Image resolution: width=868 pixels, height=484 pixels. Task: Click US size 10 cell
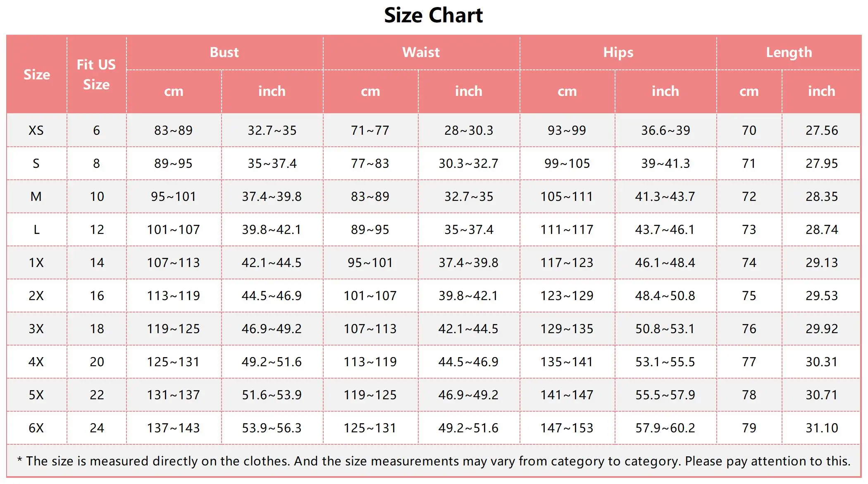97,196
